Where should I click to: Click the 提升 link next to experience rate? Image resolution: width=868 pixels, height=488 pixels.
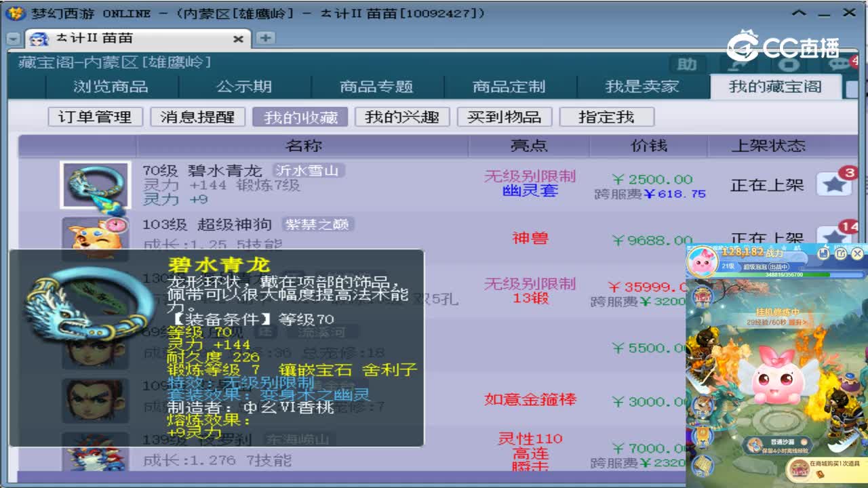pyautogui.click(x=795, y=323)
